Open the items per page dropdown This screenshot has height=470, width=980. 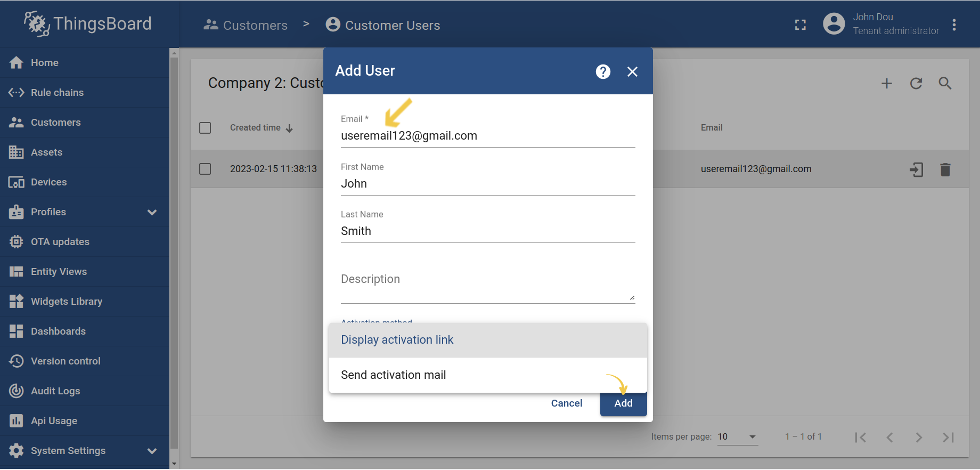click(737, 437)
